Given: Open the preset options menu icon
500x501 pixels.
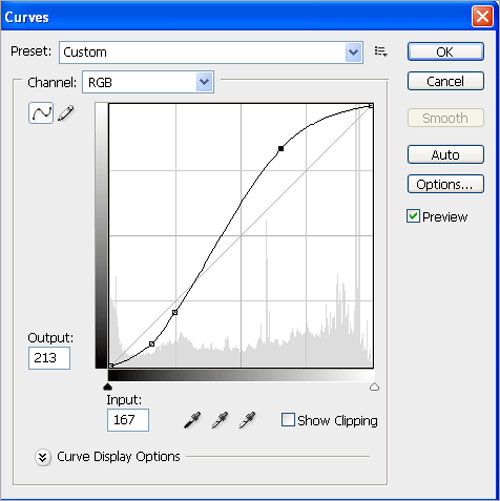Looking at the screenshot, I should click(381, 52).
